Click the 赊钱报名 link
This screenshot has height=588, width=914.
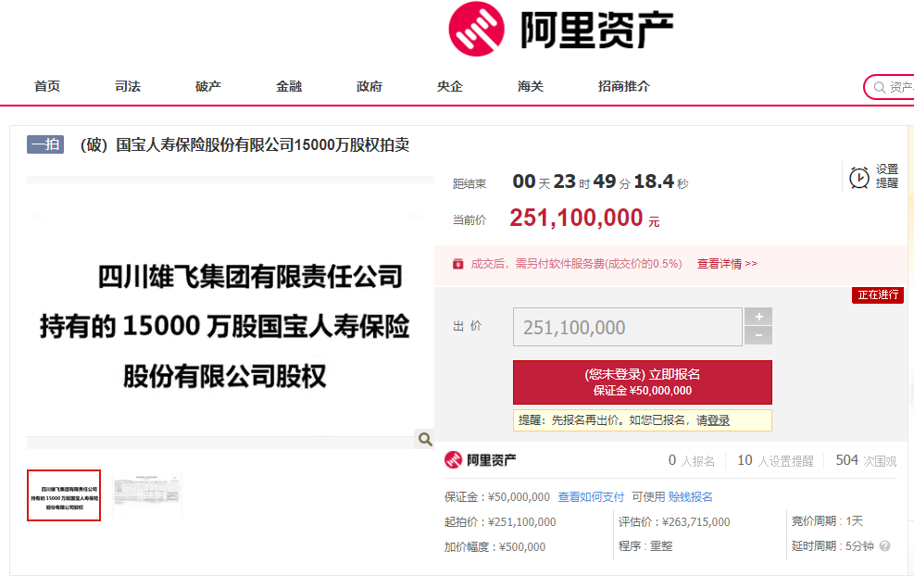click(690, 497)
